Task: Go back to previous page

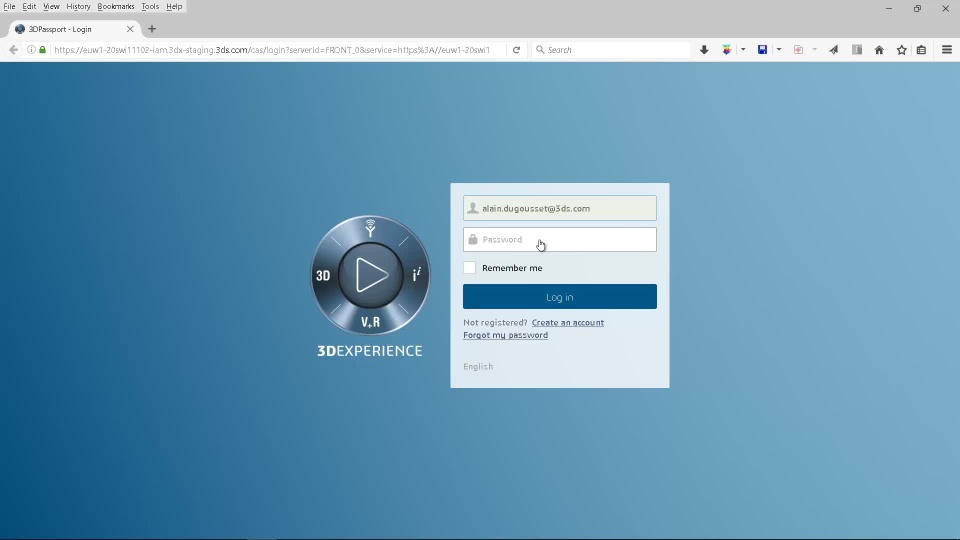Action: point(13,50)
